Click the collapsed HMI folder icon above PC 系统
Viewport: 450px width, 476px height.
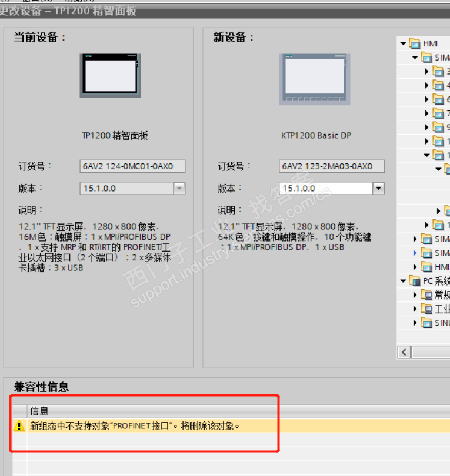pyautogui.click(x=426, y=267)
